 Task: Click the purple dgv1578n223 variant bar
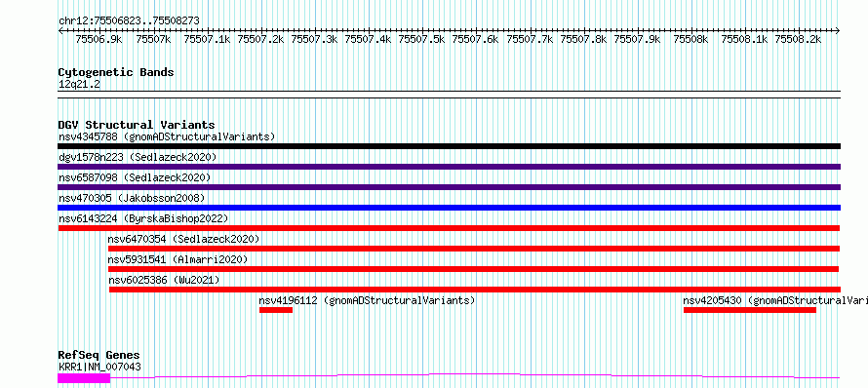click(x=449, y=167)
